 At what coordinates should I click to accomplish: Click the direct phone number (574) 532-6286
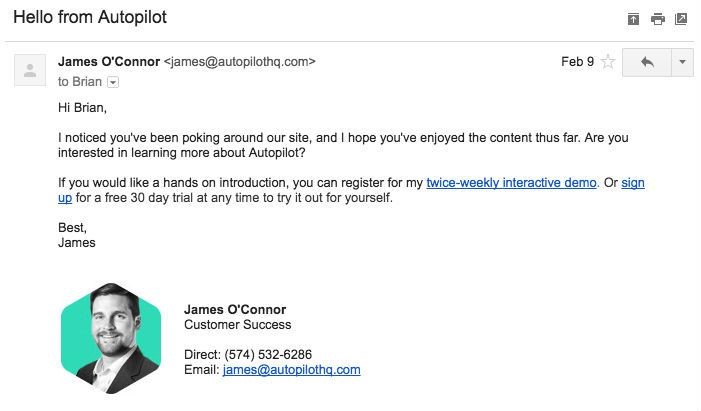tap(268, 355)
